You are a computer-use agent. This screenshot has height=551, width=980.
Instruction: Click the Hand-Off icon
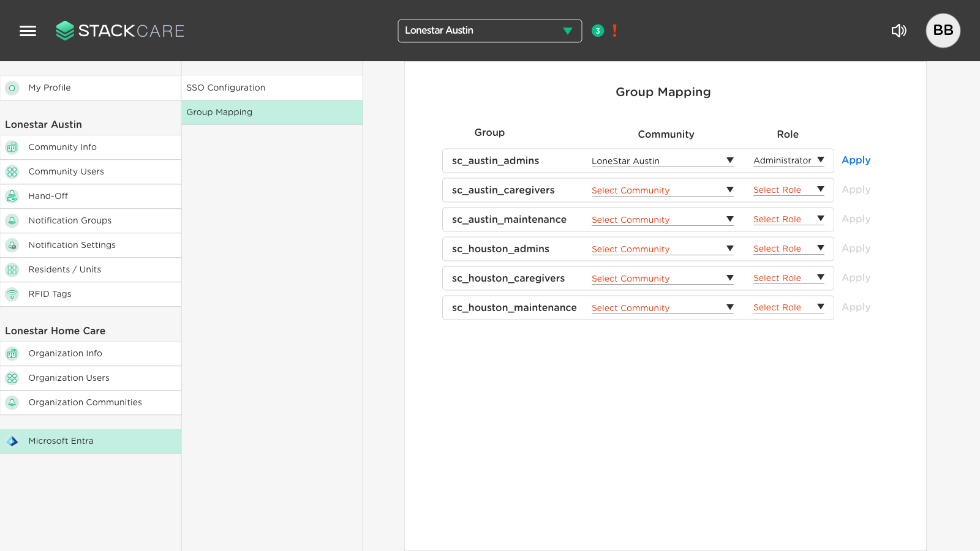[12, 197]
